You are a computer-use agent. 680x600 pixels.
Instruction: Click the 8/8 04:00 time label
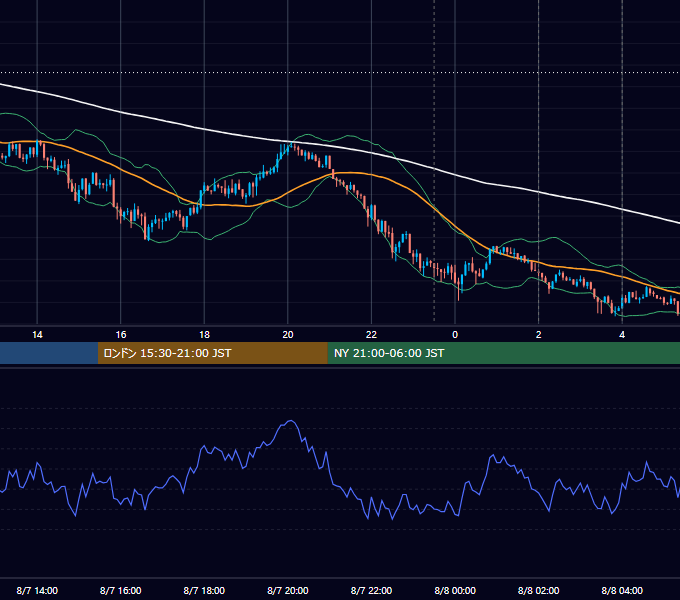[622, 590]
